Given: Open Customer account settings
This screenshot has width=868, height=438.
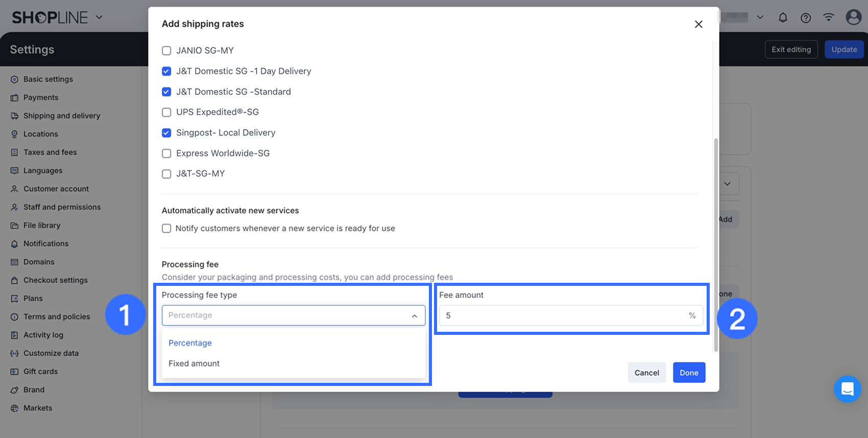Looking at the screenshot, I should (56, 189).
